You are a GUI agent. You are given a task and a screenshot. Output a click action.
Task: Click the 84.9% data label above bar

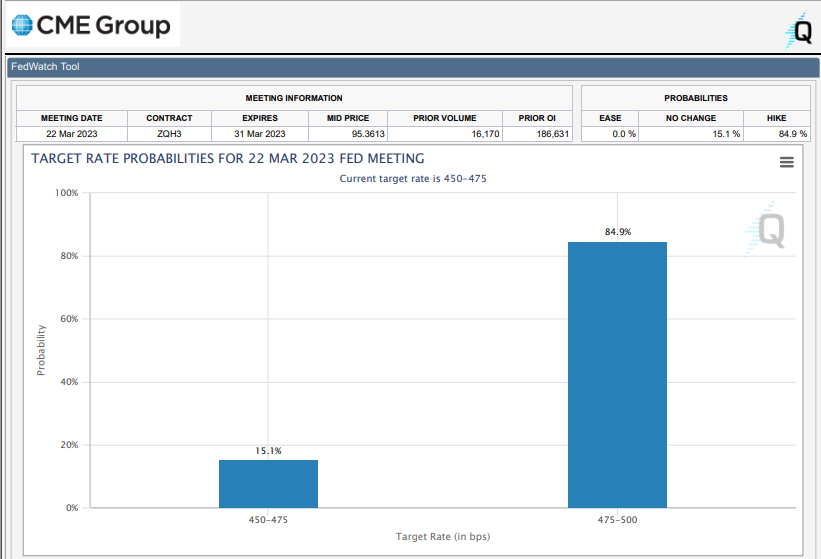618,232
